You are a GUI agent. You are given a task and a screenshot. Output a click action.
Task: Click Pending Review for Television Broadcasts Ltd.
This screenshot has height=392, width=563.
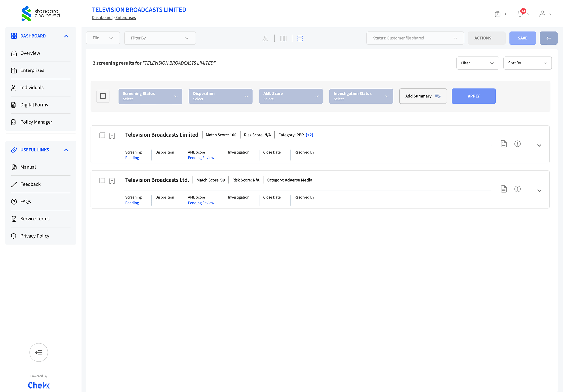[x=201, y=203]
